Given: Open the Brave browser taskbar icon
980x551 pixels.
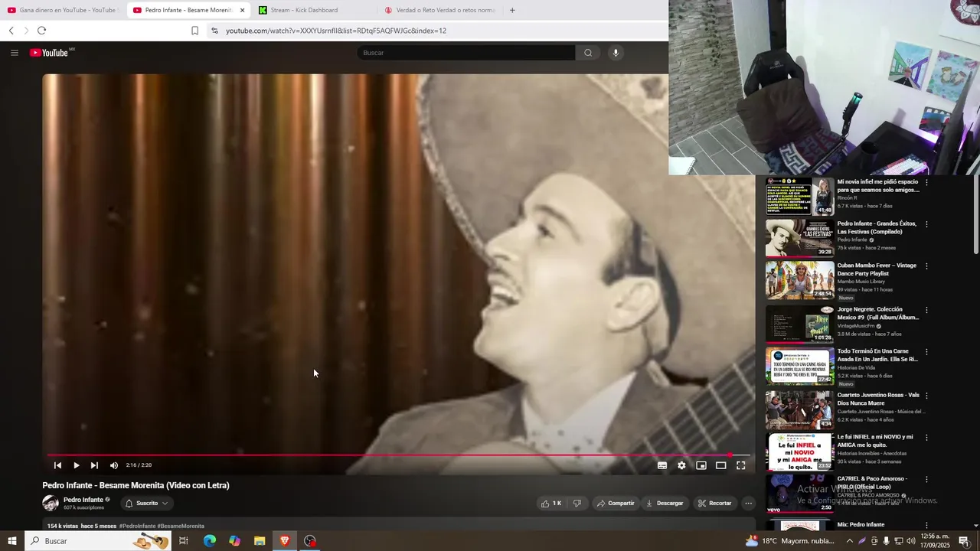Looking at the screenshot, I should 285,541.
